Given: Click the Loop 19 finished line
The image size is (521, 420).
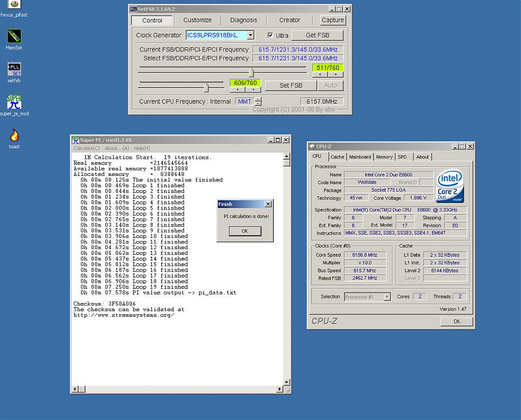Looking at the screenshot, I should click(x=134, y=287).
